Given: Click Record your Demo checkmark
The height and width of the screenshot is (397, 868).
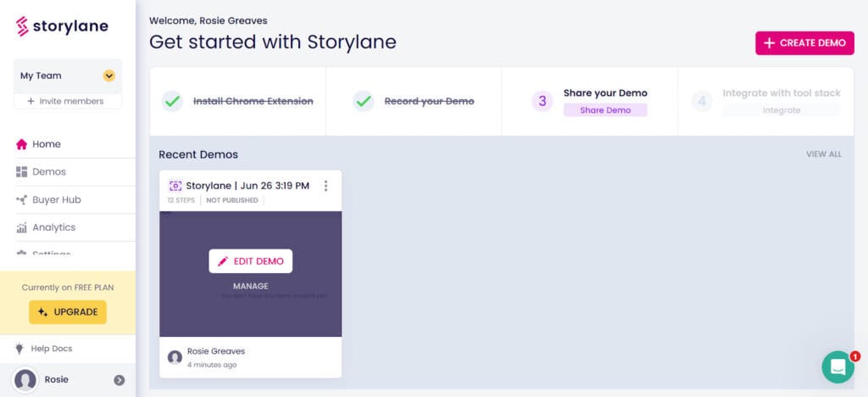Looking at the screenshot, I should [x=364, y=101].
